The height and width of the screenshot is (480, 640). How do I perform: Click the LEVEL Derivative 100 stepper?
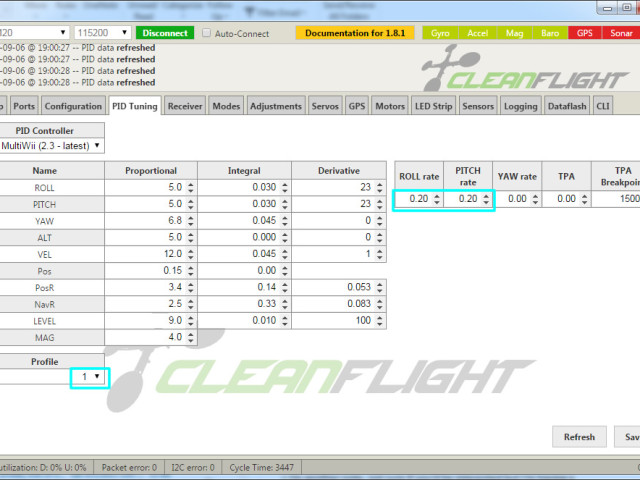[x=380, y=321]
